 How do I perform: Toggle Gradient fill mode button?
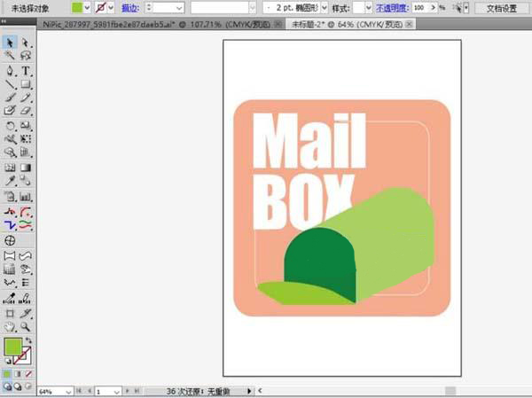[x=18, y=374]
